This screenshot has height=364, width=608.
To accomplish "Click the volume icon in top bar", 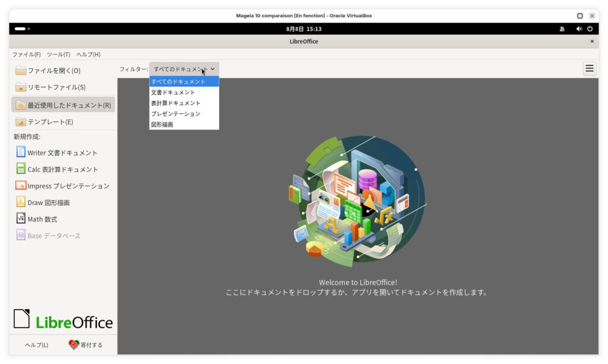I will tap(579, 29).
